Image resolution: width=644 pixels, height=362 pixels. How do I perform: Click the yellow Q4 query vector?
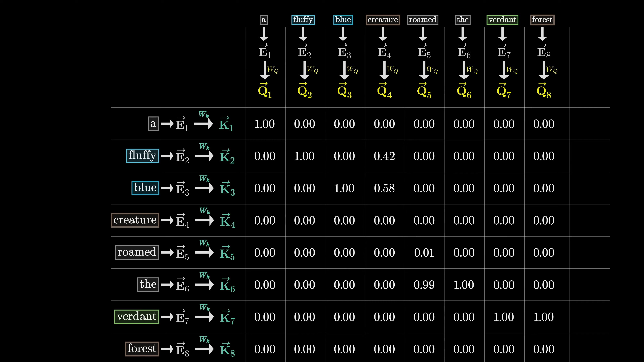click(384, 91)
